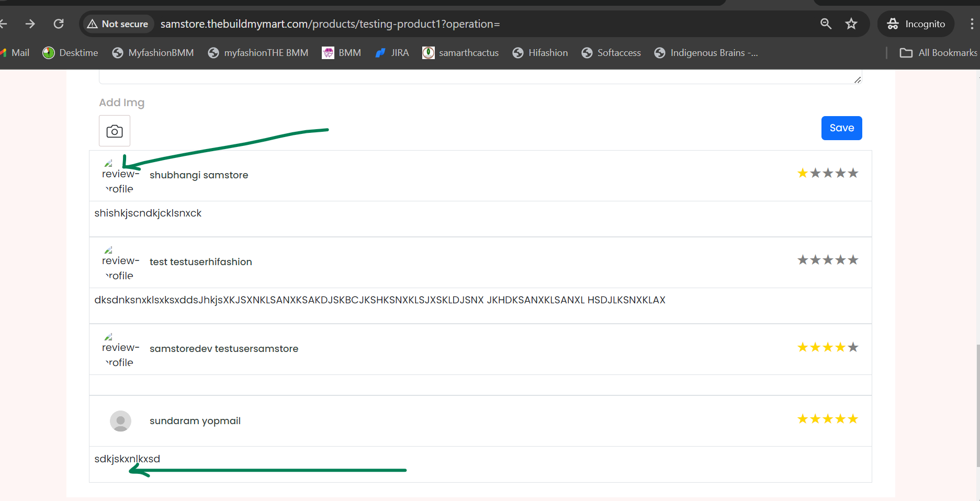
Task: Click broken profile image of test testuserhifashion
Action: [x=120, y=263]
